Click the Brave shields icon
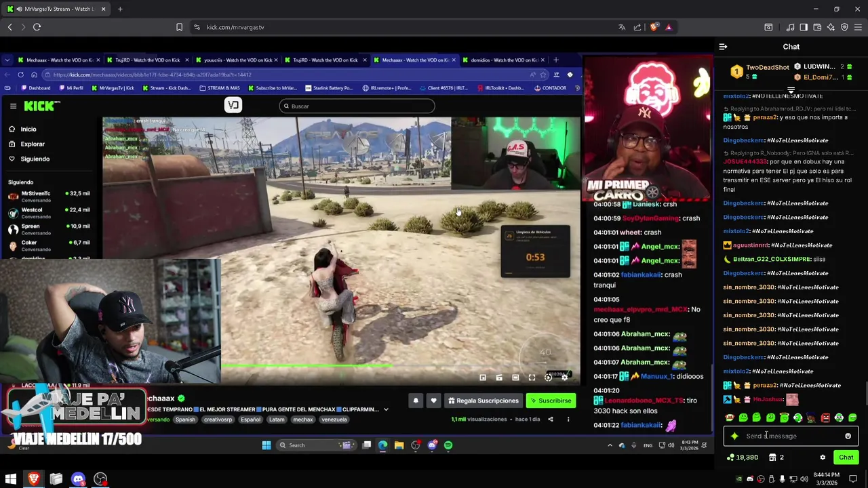868x488 pixels. [653, 27]
